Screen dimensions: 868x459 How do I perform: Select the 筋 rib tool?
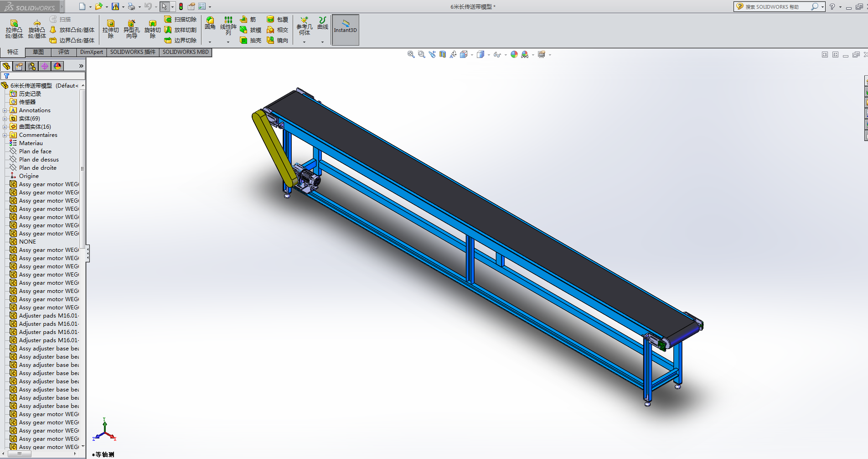(x=248, y=19)
